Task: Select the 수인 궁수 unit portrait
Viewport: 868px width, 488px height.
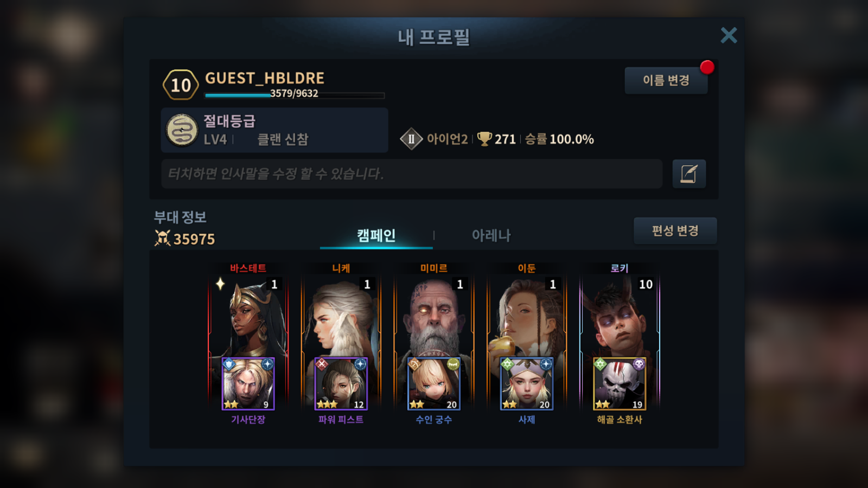Action: point(433,384)
